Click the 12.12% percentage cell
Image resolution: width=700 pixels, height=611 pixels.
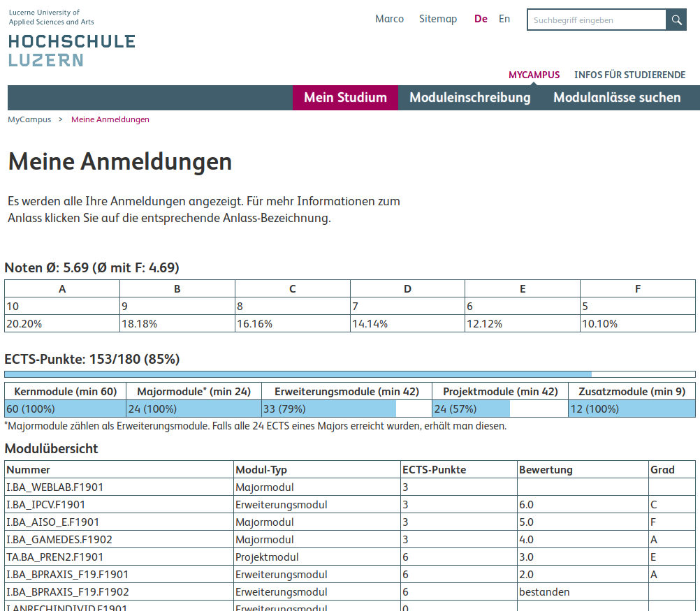point(523,323)
